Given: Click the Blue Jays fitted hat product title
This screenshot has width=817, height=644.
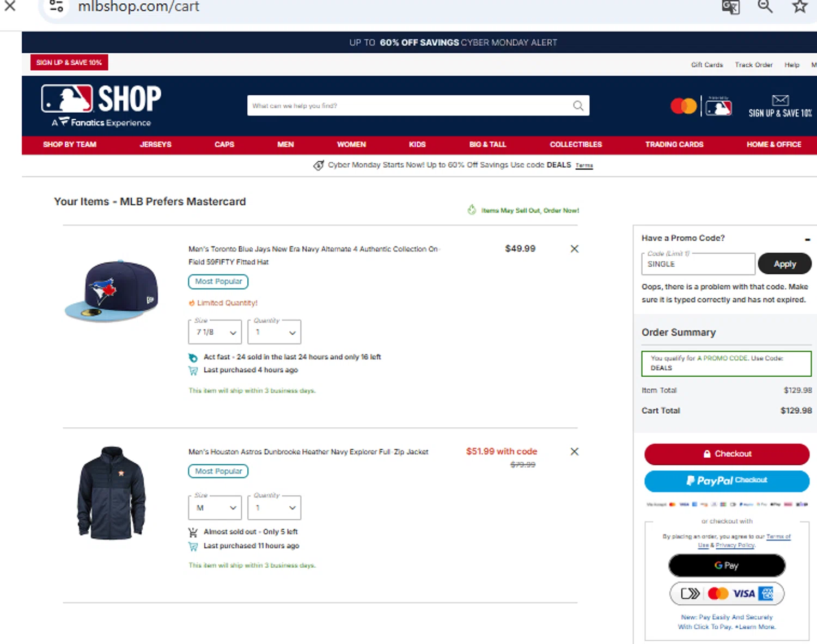Looking at the screenshot, I should [314, 255].
